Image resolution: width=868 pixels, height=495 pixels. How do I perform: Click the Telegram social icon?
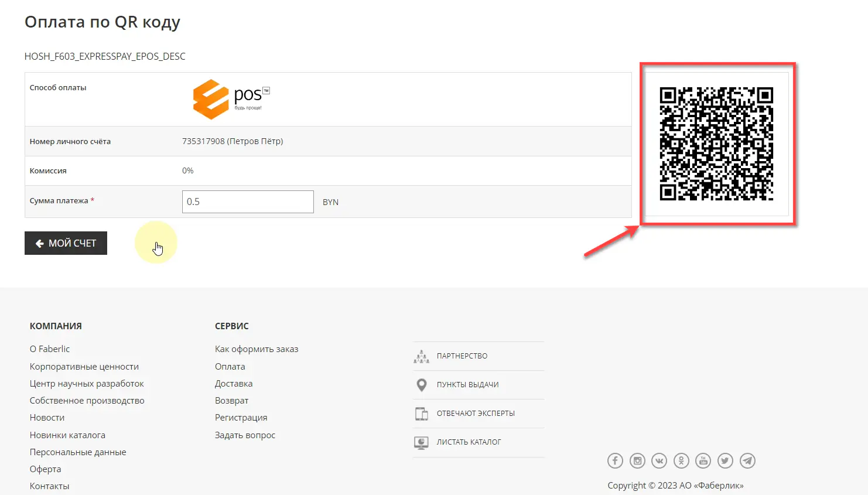[x=747, y=460]
